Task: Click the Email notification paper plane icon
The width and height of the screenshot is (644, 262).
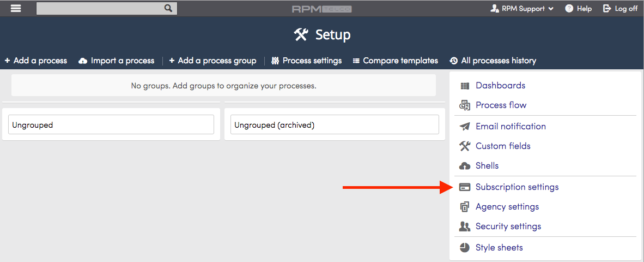Action: (x=465, y=126)
